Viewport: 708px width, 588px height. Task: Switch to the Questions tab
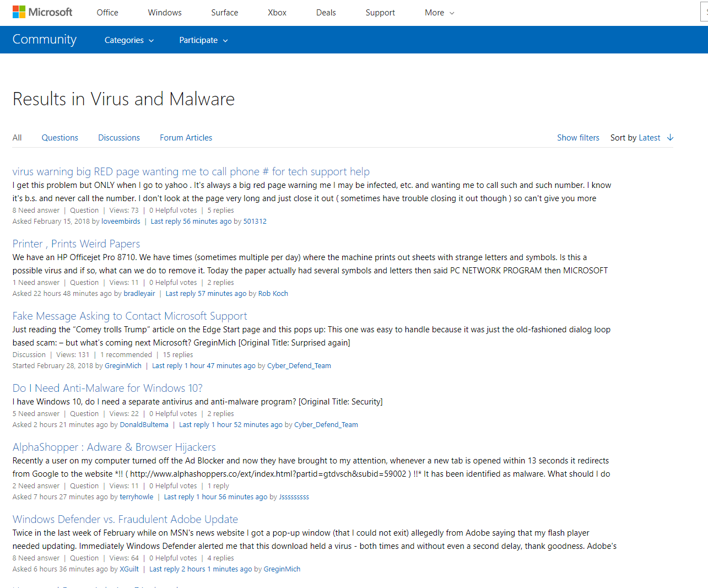[60, 138]
